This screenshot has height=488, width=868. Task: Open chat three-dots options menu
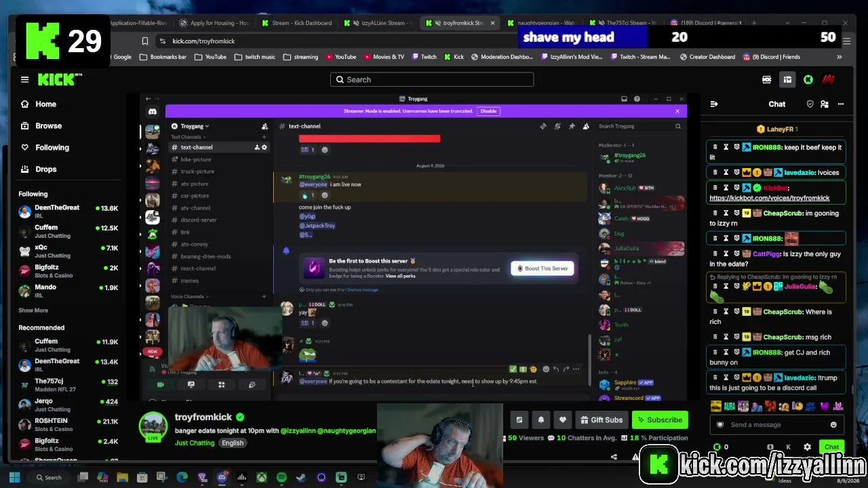841,104
